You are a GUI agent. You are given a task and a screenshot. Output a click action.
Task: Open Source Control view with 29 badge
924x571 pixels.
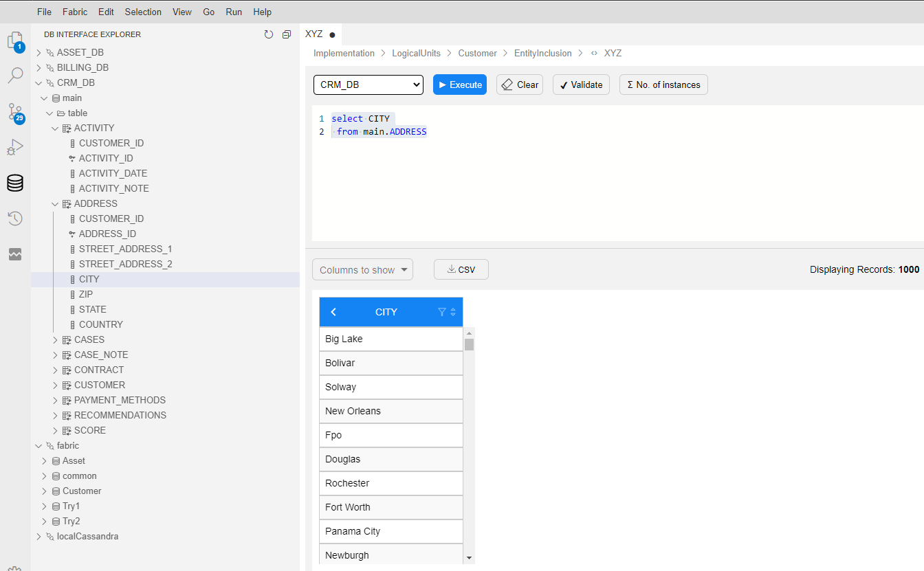(15, 111)
